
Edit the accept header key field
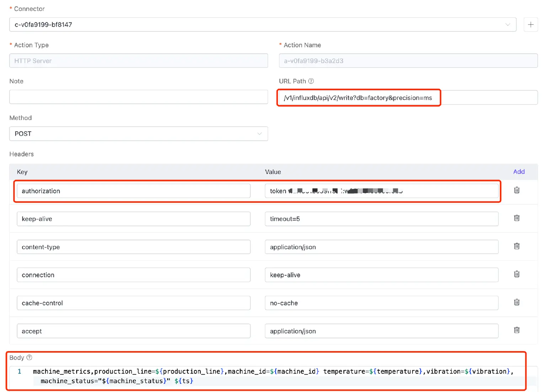[x=133, y=331]
